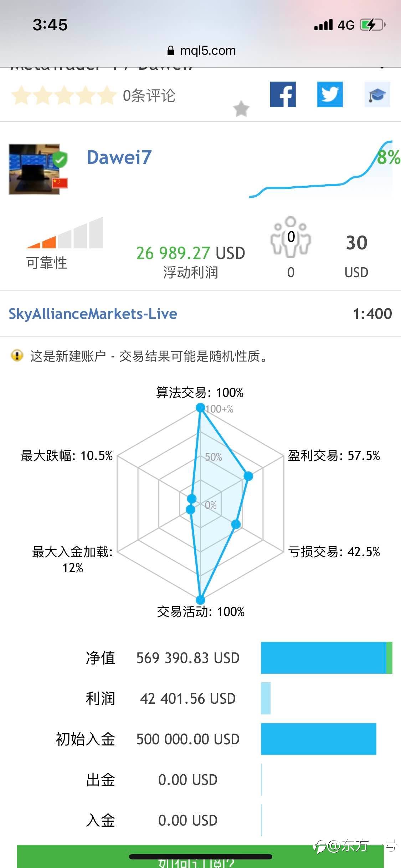401x868 pixels.
Task: Tap the lock icon in the address bar
Action: tap(171, 51)
